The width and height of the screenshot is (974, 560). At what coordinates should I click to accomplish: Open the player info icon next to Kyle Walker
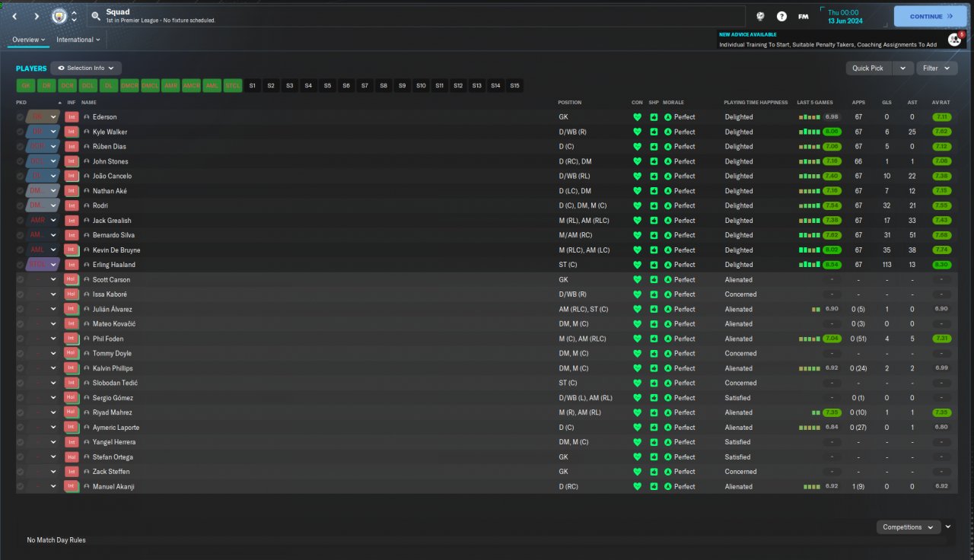coord(87,132)
